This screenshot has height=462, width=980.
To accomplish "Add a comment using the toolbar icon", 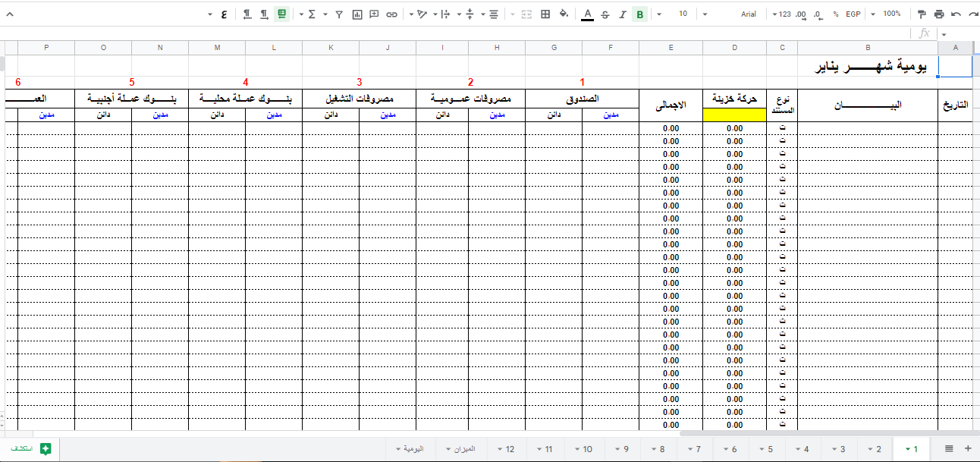I will point(374,14).
